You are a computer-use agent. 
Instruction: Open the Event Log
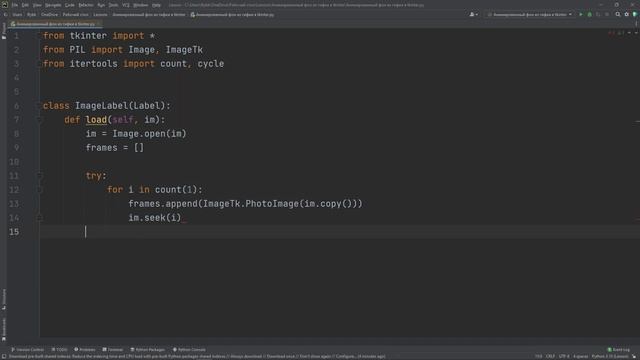619,350
